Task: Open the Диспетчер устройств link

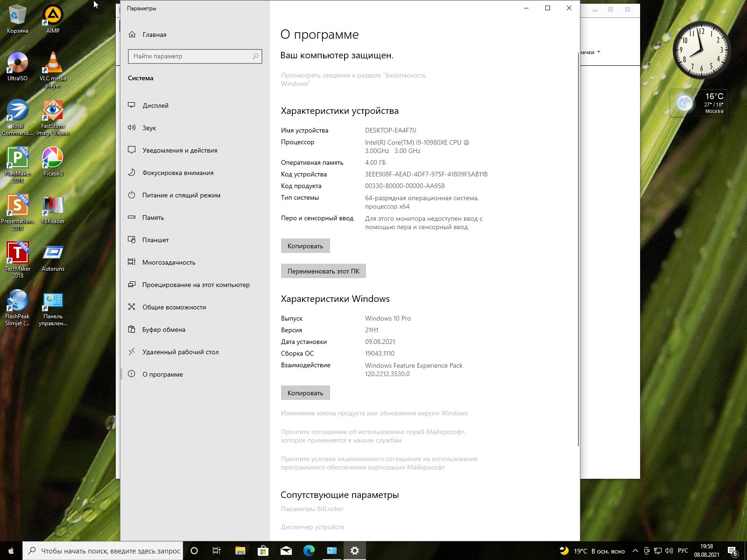Action: pos(312,527)
